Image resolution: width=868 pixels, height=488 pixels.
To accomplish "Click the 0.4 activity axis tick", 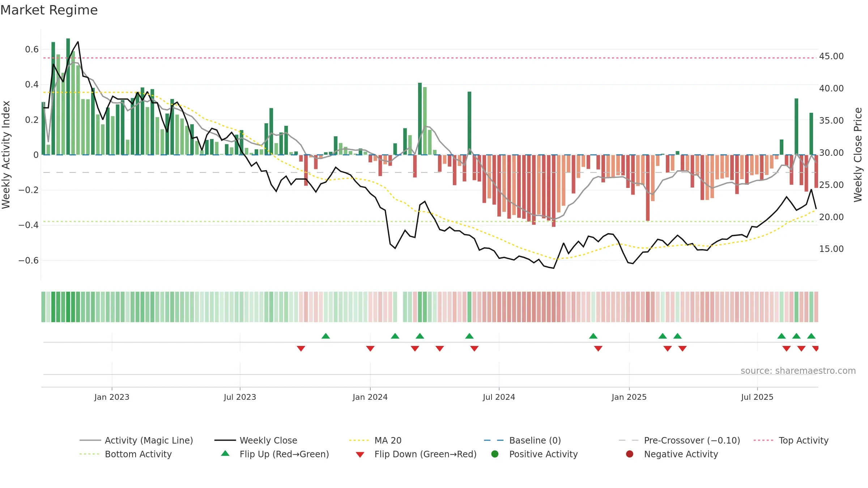I will pos(32,85).
